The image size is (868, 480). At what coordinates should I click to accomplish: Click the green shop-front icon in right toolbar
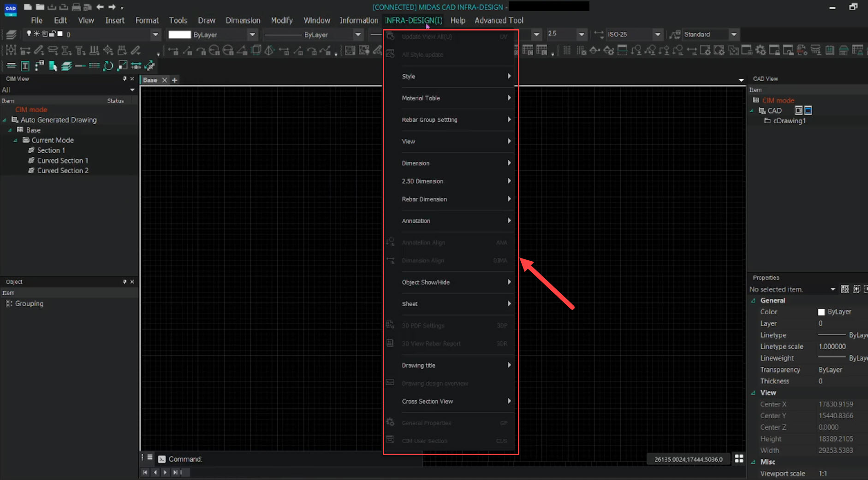(x=844, y=50)
